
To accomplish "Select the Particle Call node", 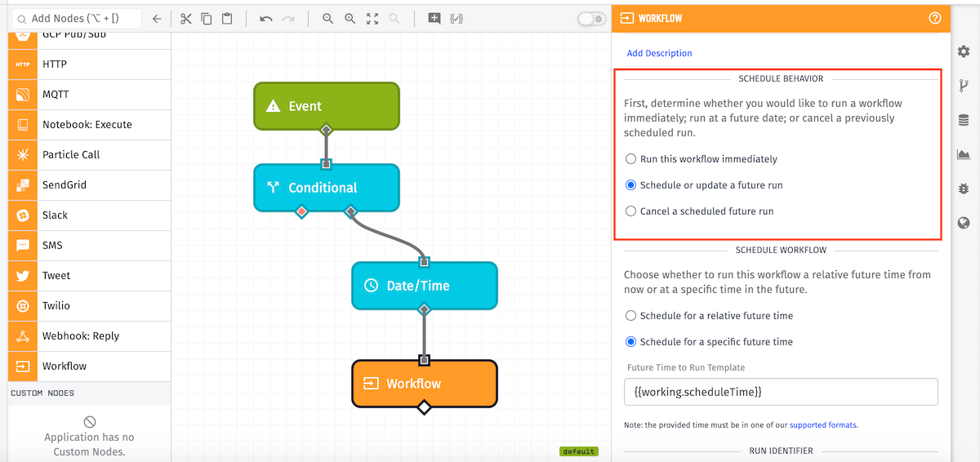I will [x=89, y=155].
